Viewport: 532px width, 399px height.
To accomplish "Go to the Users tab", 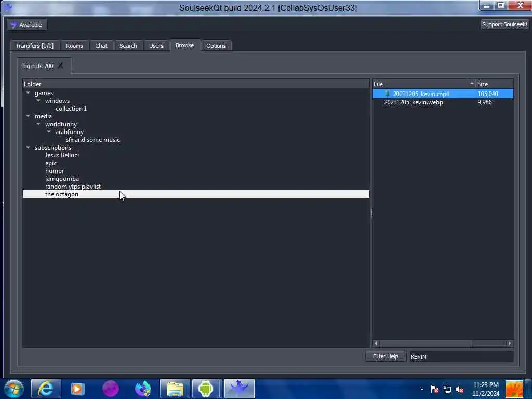I will click(x=156, y=46).
